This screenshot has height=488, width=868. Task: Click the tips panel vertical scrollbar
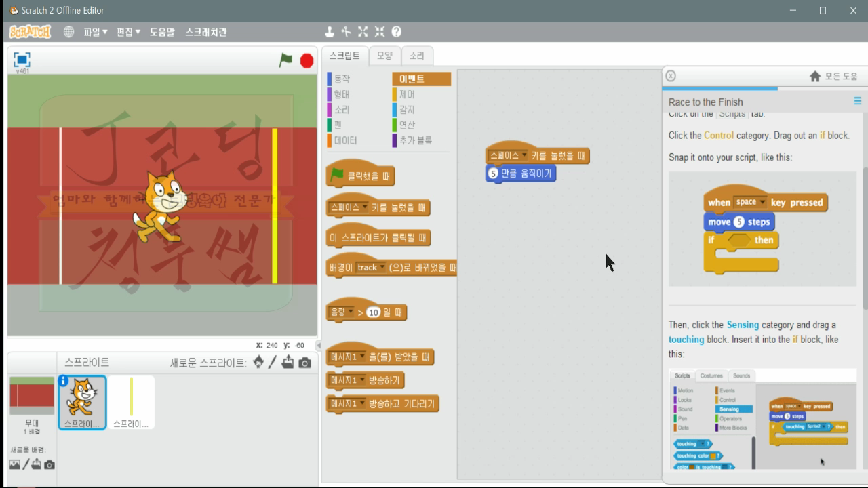pyautogui.click(x=865, y=237)
